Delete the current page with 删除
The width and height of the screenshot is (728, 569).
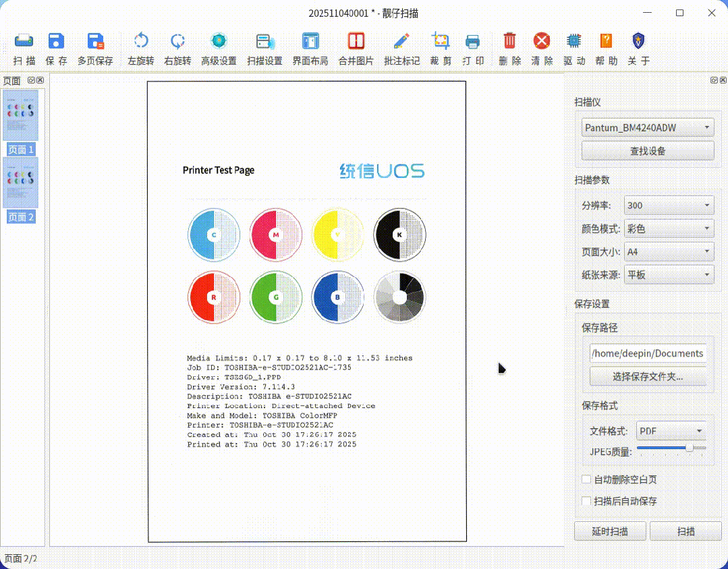[x=510, y=49]
